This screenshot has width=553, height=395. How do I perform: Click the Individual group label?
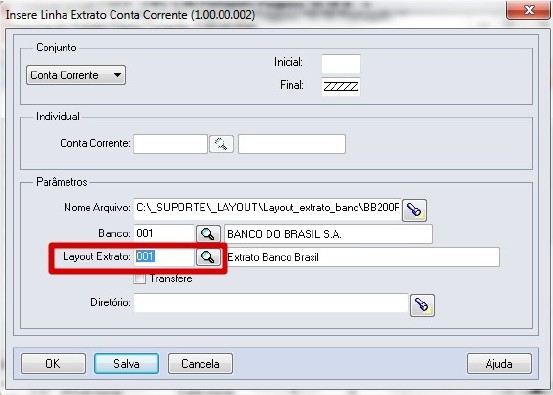(x=58, y=116)
